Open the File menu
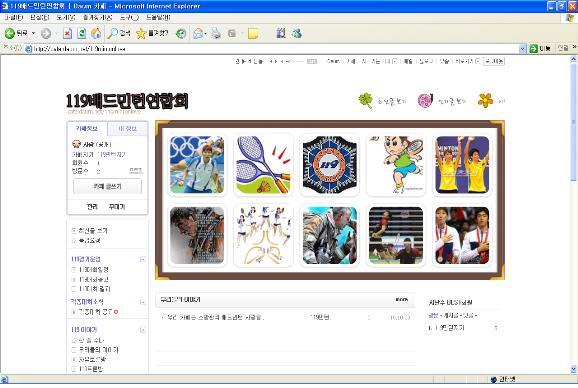This screenshot has width=578, height=388. pos(14,18)
